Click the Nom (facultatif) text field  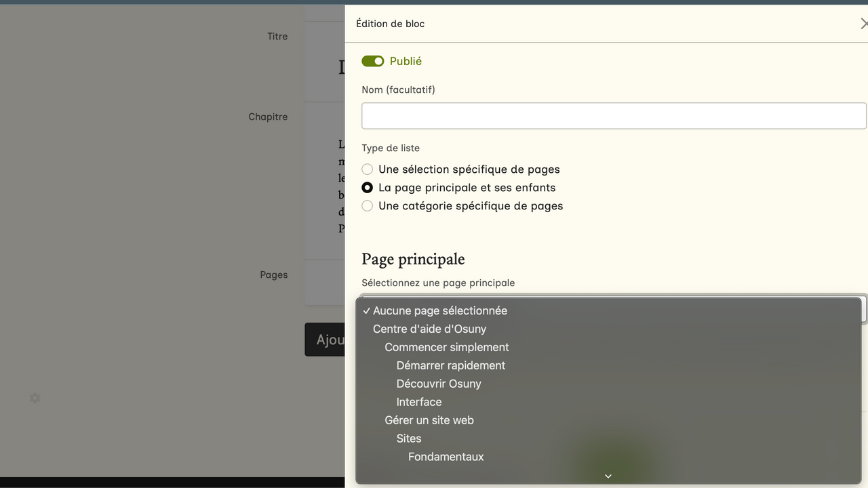(x=613, y=116)
